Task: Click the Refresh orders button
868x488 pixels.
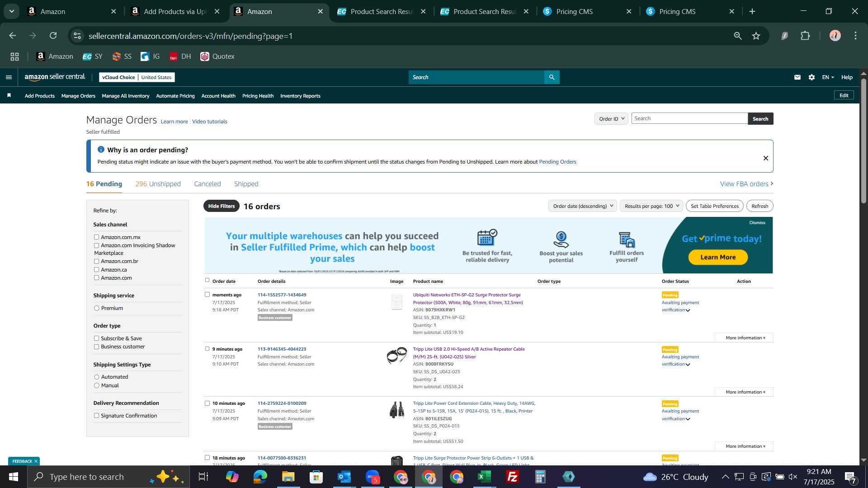Action: [x=759, y=206]
